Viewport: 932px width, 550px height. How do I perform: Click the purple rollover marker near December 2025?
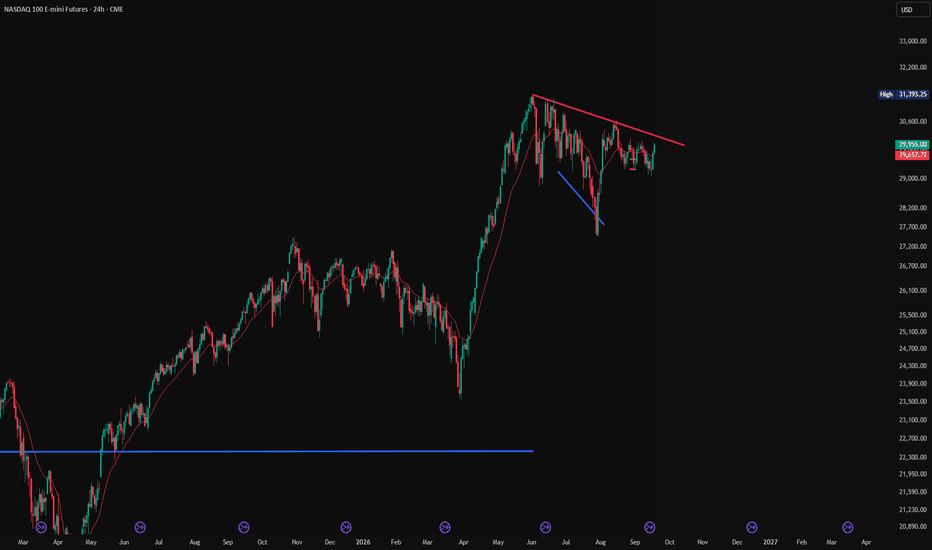[346, 527]
